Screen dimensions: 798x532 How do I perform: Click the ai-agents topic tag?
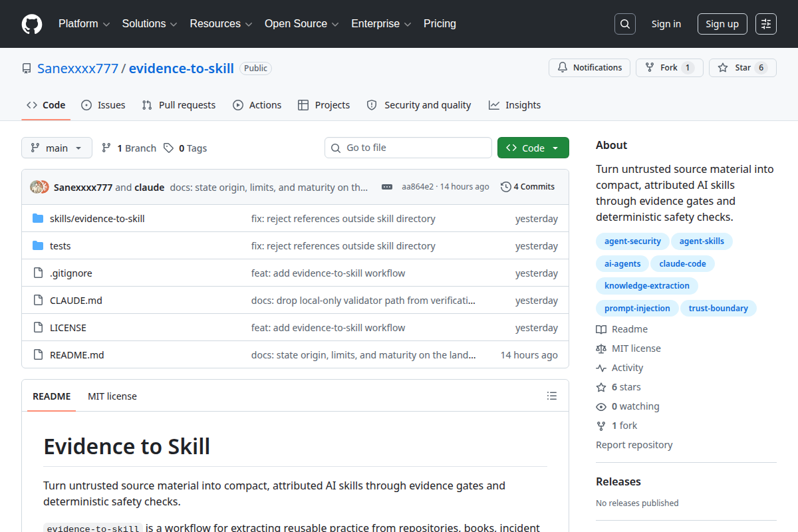click(622, 264)
